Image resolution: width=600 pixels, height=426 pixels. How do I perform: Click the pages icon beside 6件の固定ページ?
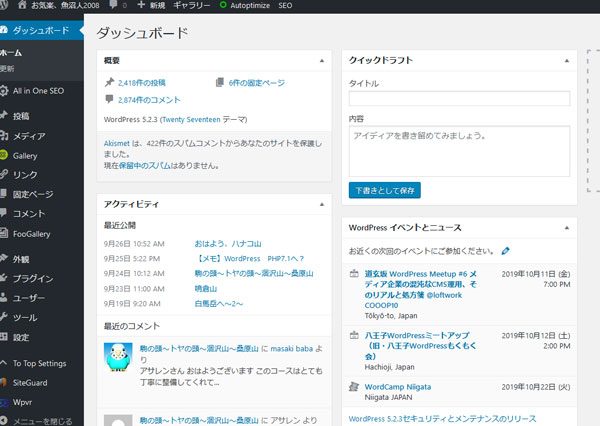pos(220,82)
